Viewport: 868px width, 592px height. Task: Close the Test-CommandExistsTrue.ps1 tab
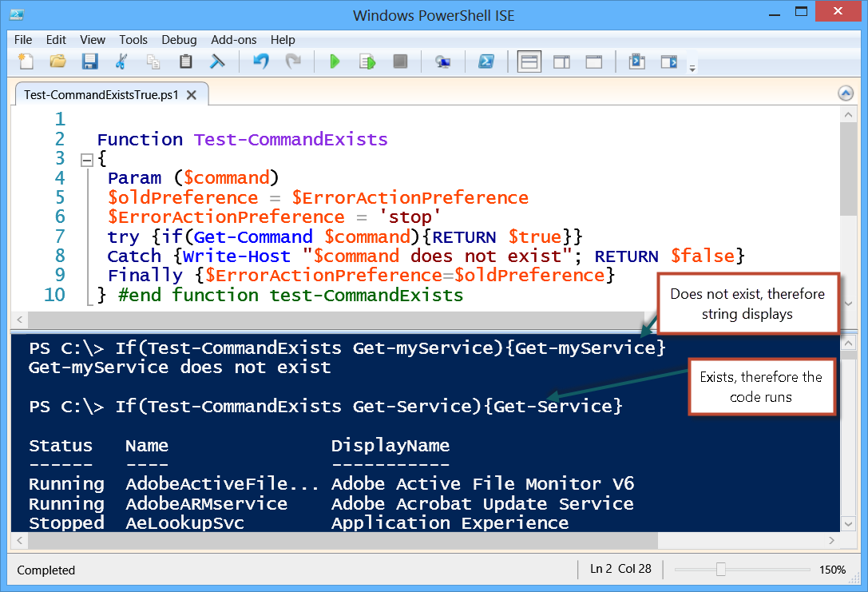pos(192,95)
